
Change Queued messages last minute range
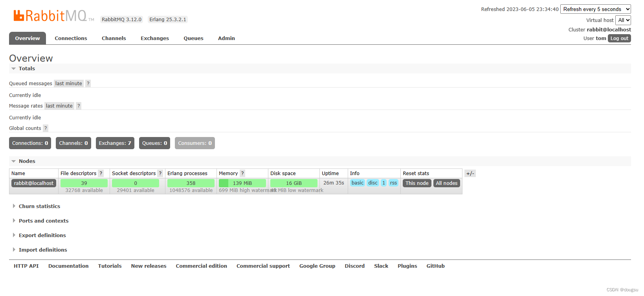pyautogui.click(x=69, y=84)
